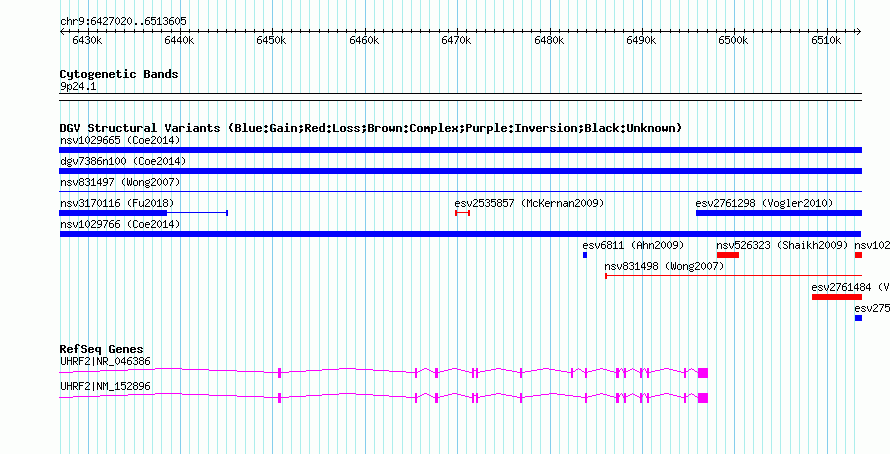890x454 pixels.
Task: Click the 6460k ruler tick label
Action: click(x=364, y=41)
